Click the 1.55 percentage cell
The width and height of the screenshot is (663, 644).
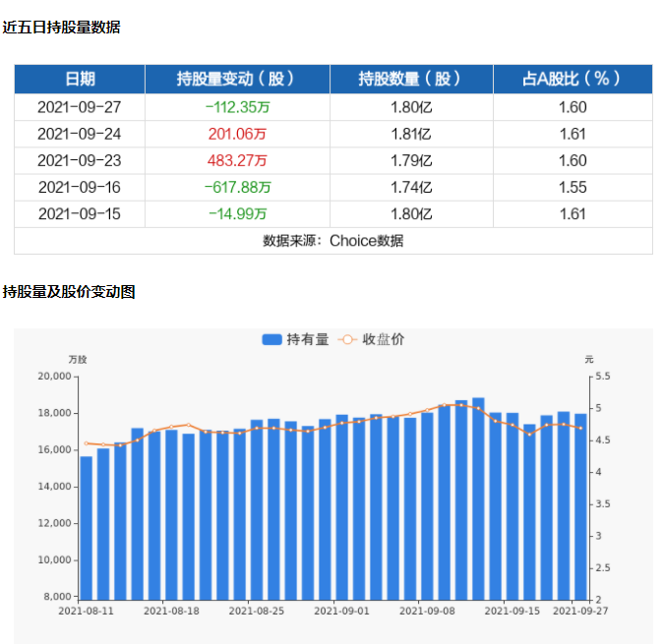(573, 187)
